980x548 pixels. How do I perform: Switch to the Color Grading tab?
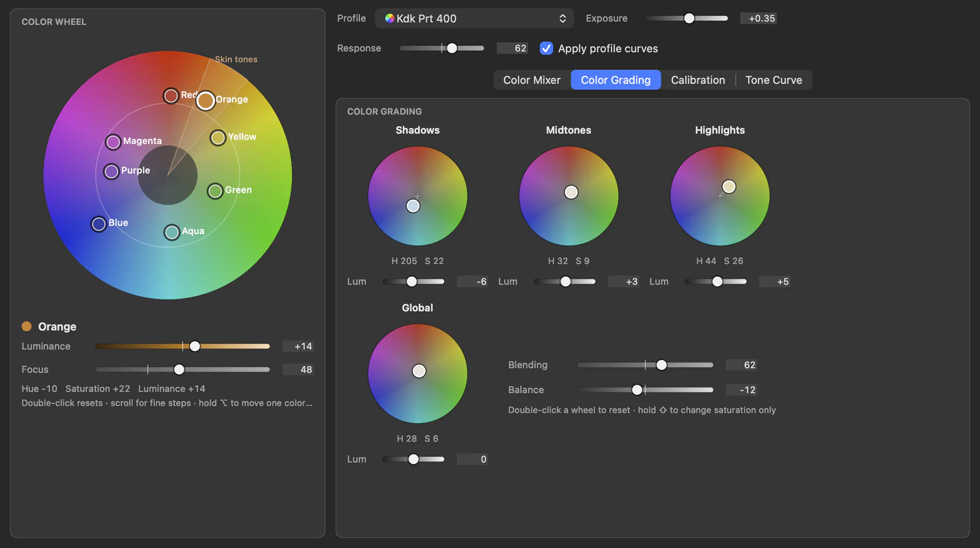[x=616, y=80]
